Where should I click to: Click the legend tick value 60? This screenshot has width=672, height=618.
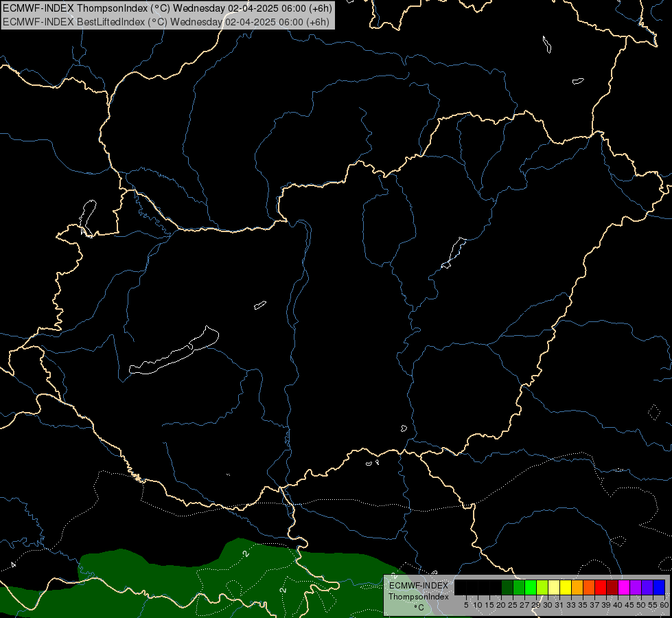tap(664, 605)
